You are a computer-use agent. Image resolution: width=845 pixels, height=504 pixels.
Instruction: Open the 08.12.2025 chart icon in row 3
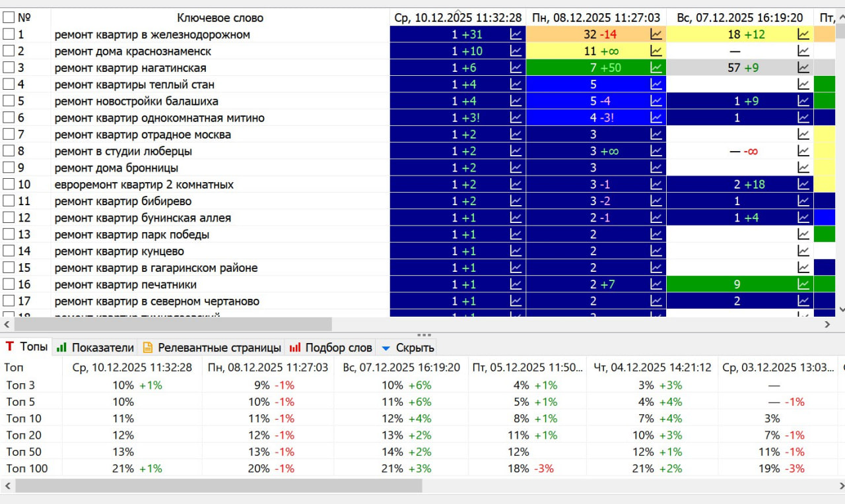[x=656, y=67]
